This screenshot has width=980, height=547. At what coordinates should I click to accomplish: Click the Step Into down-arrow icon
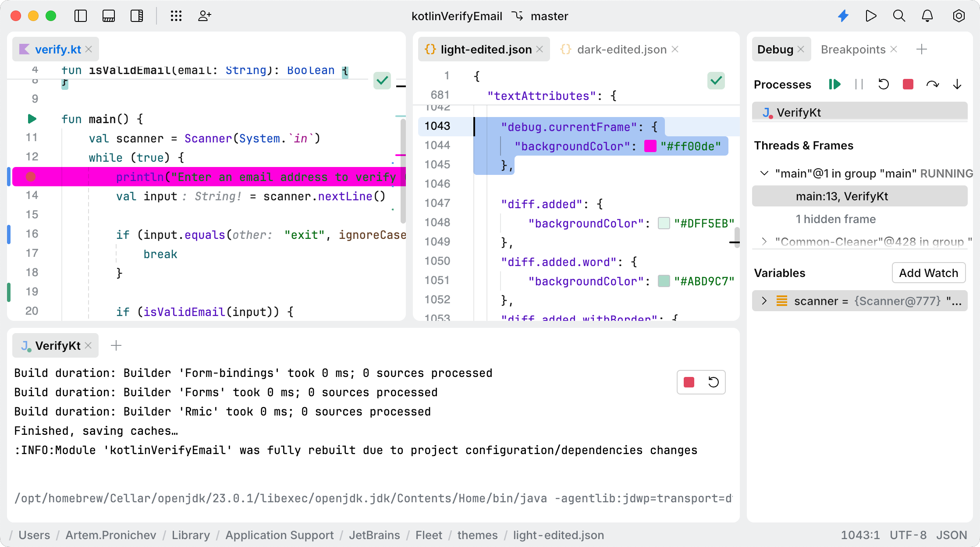(957, 84)
